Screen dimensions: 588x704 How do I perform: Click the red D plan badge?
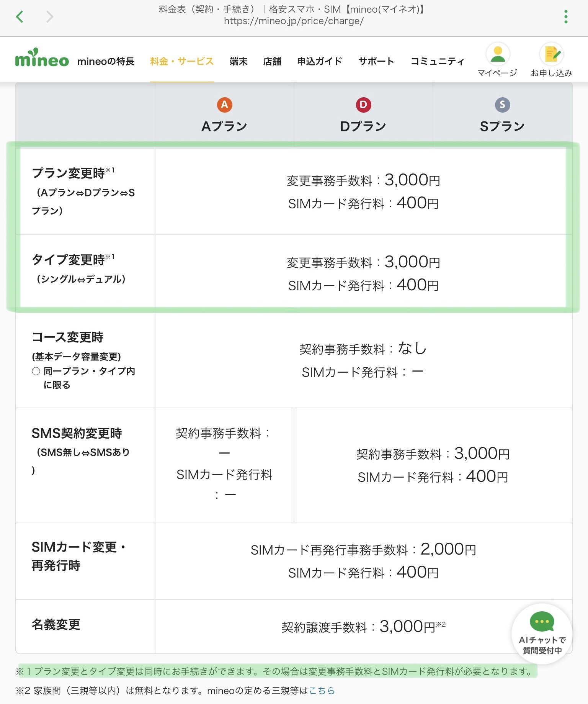pos(363,105)
